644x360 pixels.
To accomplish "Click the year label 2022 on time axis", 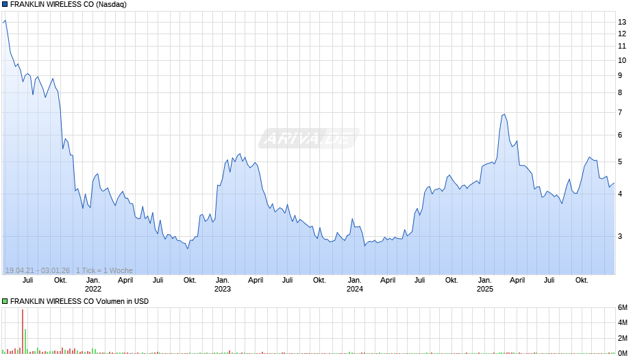I will tap(92, 289).
